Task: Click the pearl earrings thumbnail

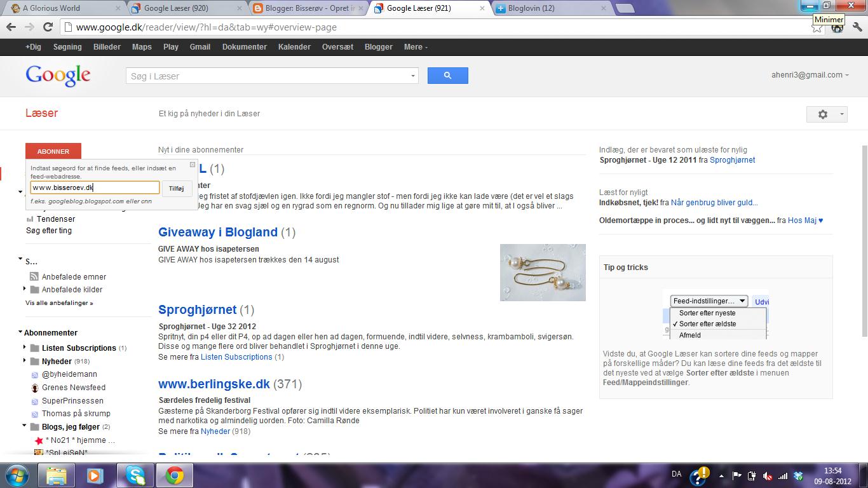Action: click(543, 273)
